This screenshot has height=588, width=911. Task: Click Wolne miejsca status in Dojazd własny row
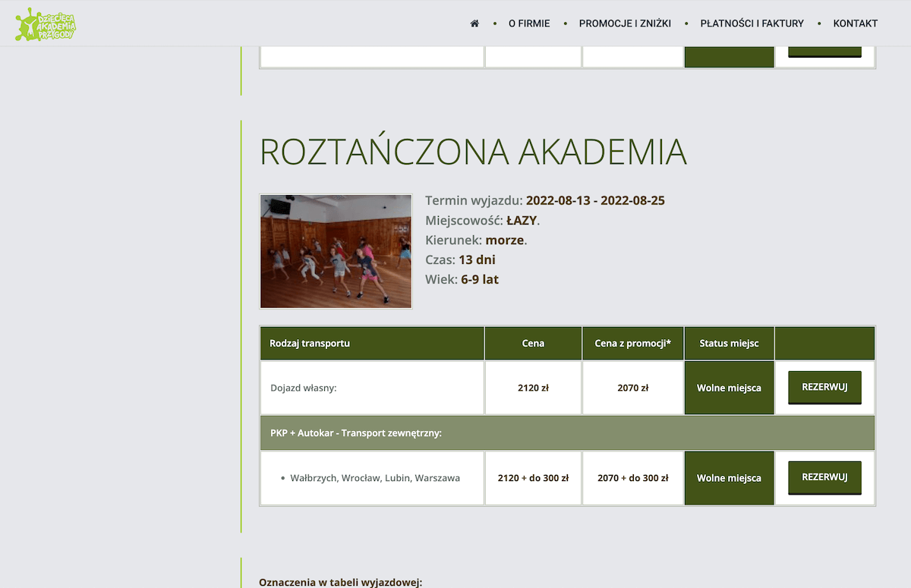tap(729, 388)
